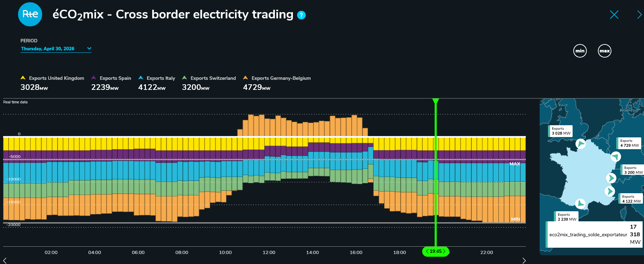Toggle the max display button
This screenshot has width=644, height=264.
[x=604, y=51]
